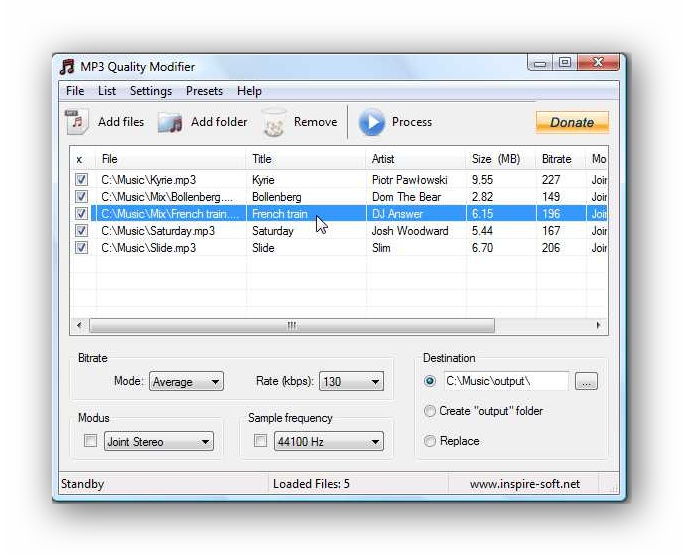684x556 pixels.
Task: Click the Standby status text
Action: pos(82,484)
